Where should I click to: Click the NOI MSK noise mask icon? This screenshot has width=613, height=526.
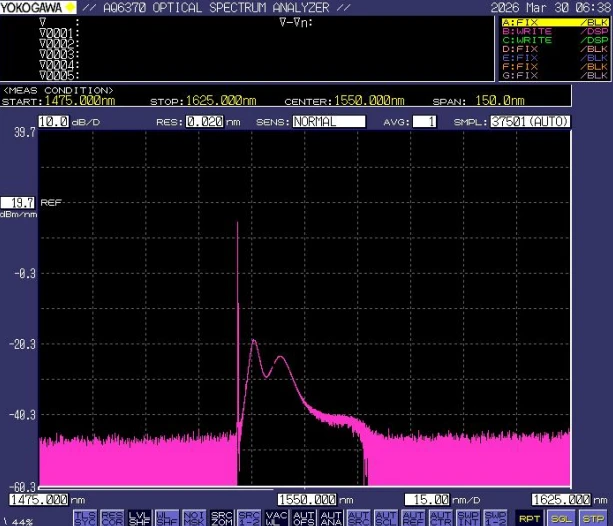[196, 517]
